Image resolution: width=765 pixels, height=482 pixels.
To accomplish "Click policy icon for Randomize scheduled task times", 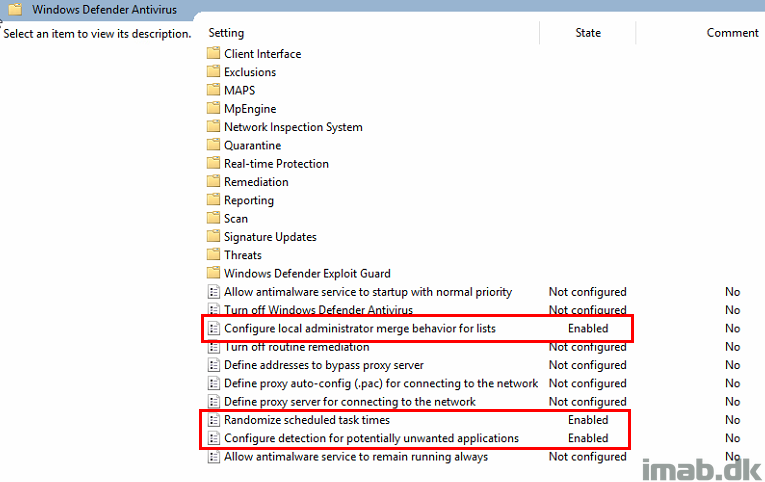I will (214, 420).
